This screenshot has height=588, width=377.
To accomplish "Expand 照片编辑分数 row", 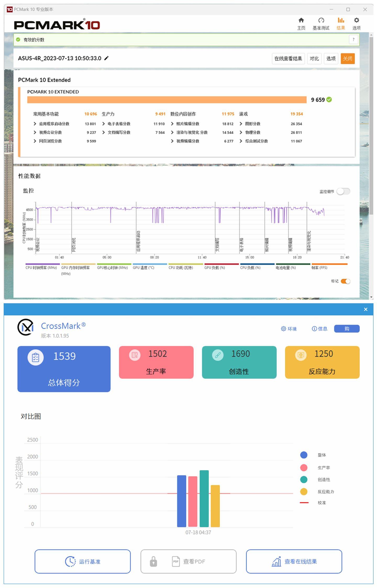I will [x=172, y=124].
